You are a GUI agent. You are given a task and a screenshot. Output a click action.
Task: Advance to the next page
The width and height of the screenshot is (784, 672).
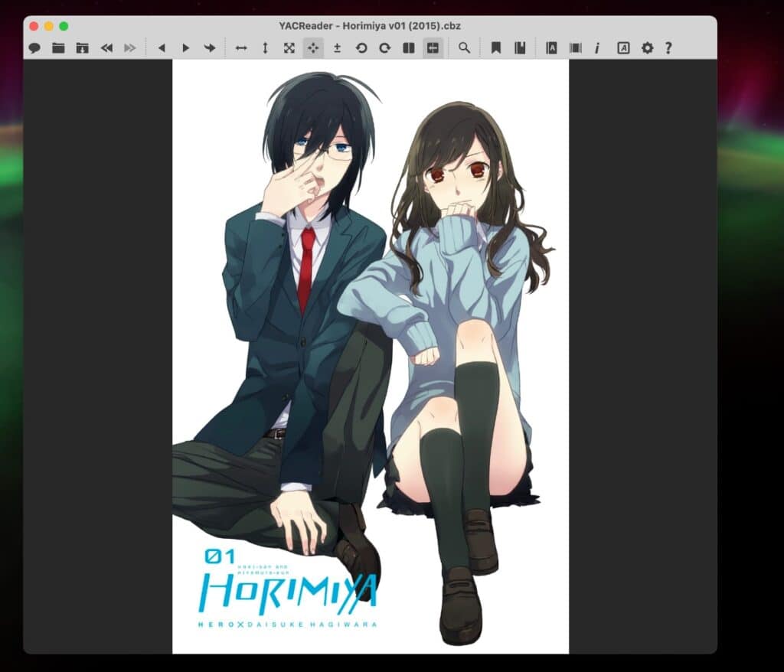(185, 47)
